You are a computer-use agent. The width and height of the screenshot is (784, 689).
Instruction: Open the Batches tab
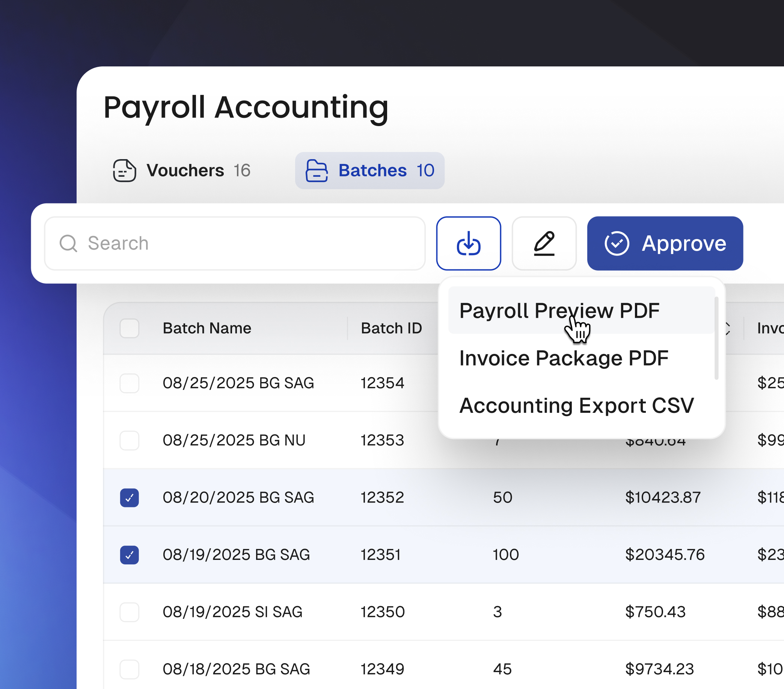(x=369, y=170)
